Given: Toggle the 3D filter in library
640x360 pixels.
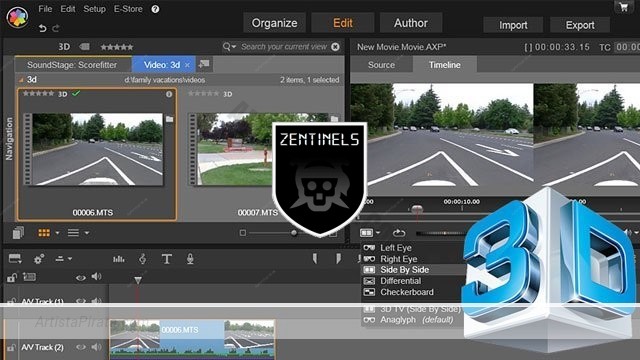Looking at the screenshot, I should point(64,47).
